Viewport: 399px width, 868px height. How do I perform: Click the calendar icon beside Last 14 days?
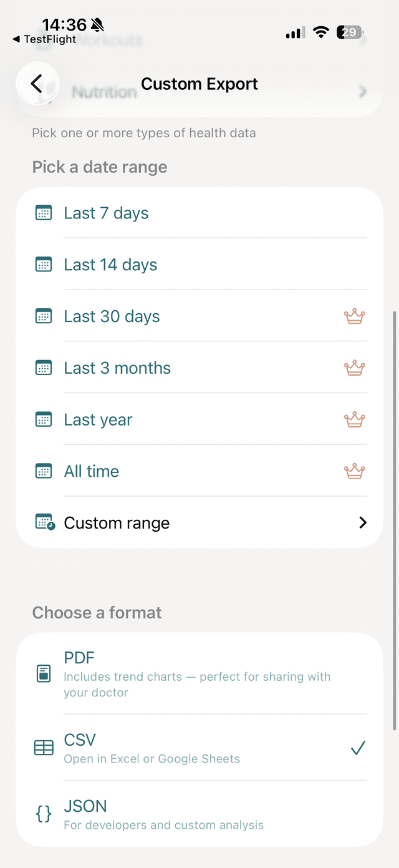click(x=43, y=264)
